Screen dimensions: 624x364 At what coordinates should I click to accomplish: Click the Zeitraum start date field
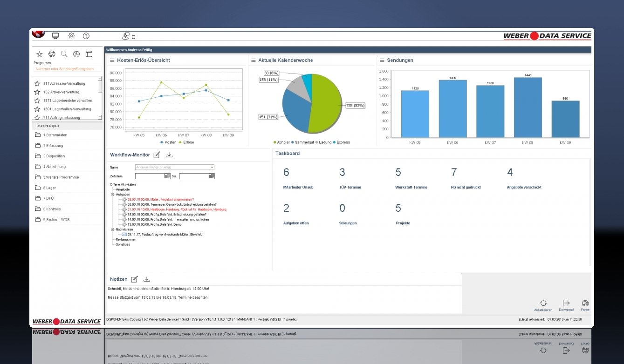tap(150, 176)
